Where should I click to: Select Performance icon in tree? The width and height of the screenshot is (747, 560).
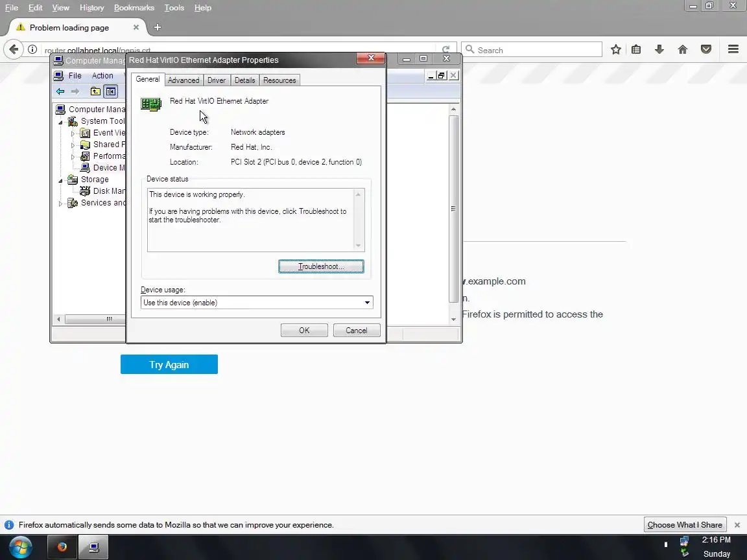click(x=86, y=156)
